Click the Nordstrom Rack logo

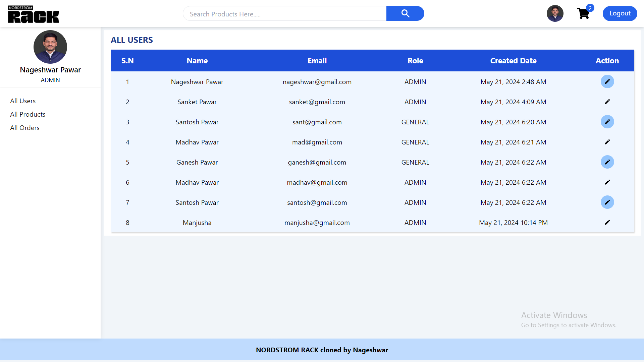coord(34,14)
